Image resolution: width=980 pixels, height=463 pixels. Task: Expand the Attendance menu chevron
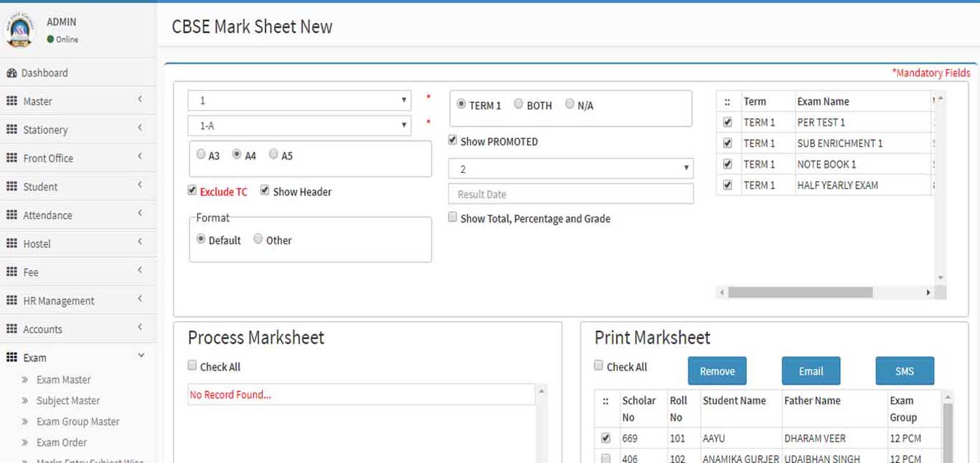pos(141,213)
